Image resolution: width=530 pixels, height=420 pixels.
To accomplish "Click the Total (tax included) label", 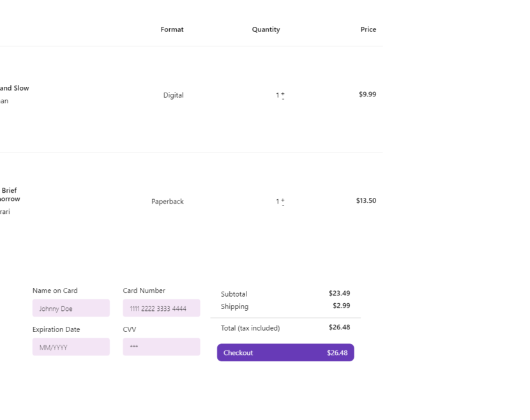I will [x=250, y=328].
